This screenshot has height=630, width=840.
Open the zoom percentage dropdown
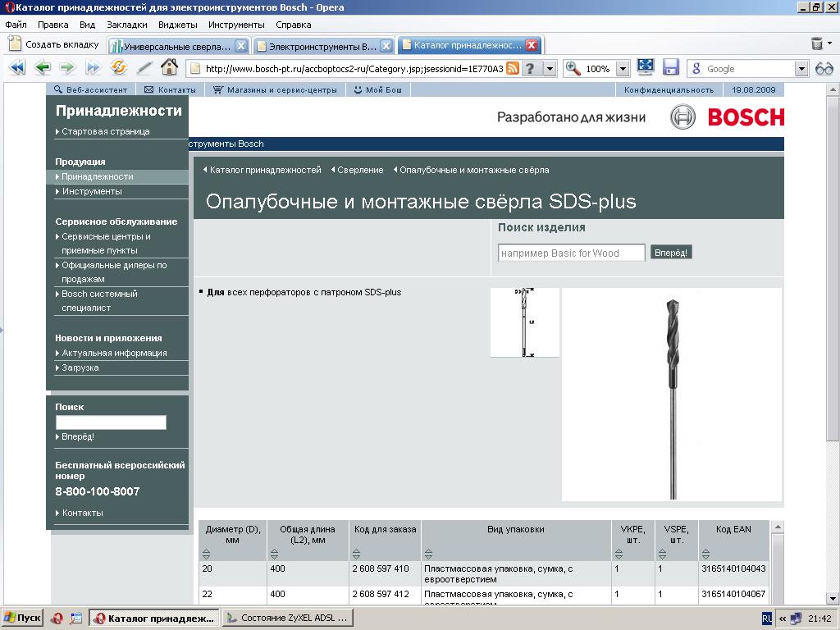[623, 69]
